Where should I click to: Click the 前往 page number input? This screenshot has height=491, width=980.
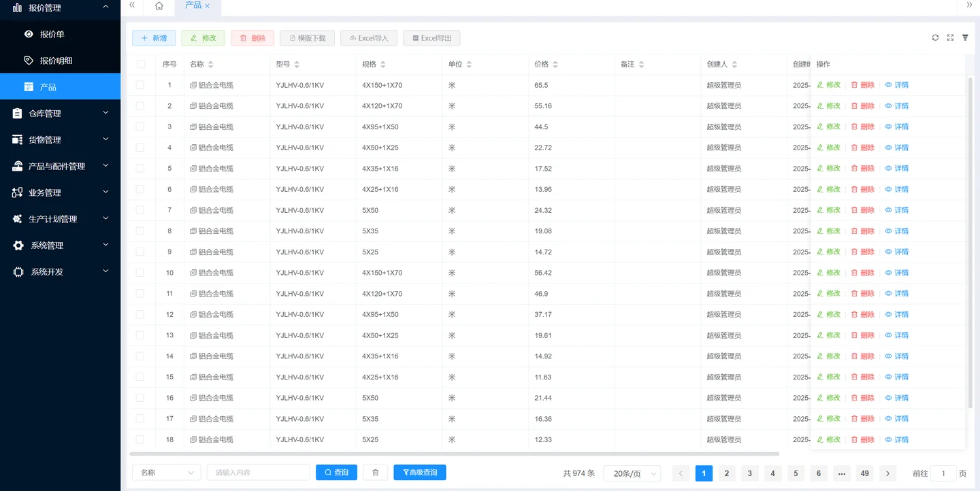coord(943,473)
